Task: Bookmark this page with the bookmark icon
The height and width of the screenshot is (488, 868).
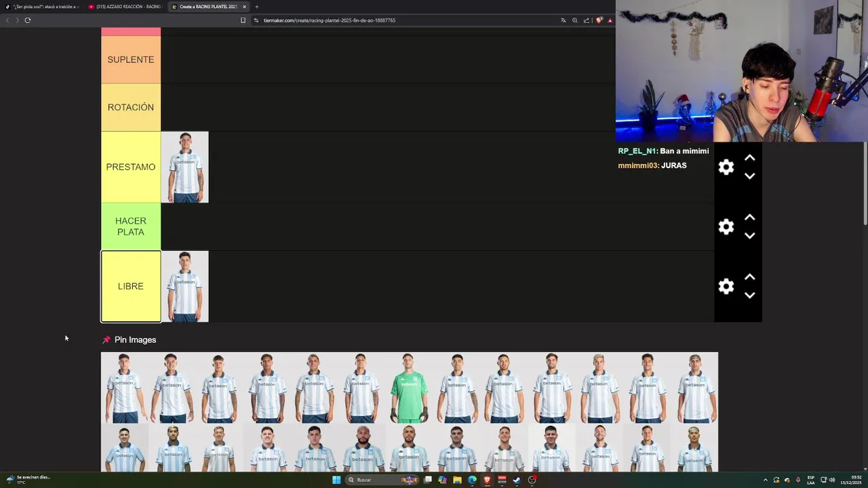Action: point(243,20)
